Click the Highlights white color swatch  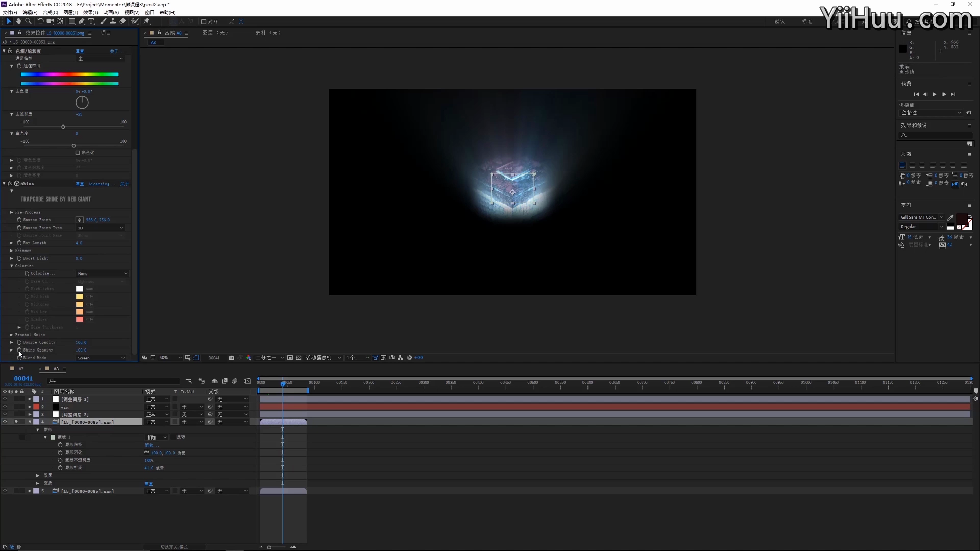click(80, 289)
